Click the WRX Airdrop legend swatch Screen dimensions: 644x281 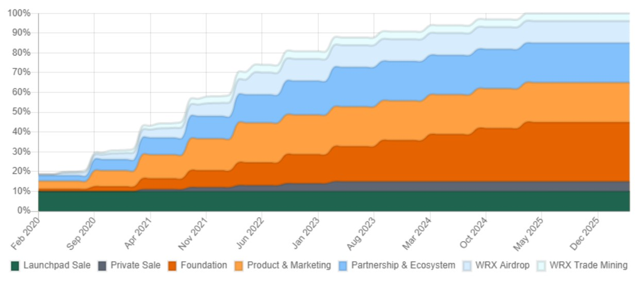(468, 265)
